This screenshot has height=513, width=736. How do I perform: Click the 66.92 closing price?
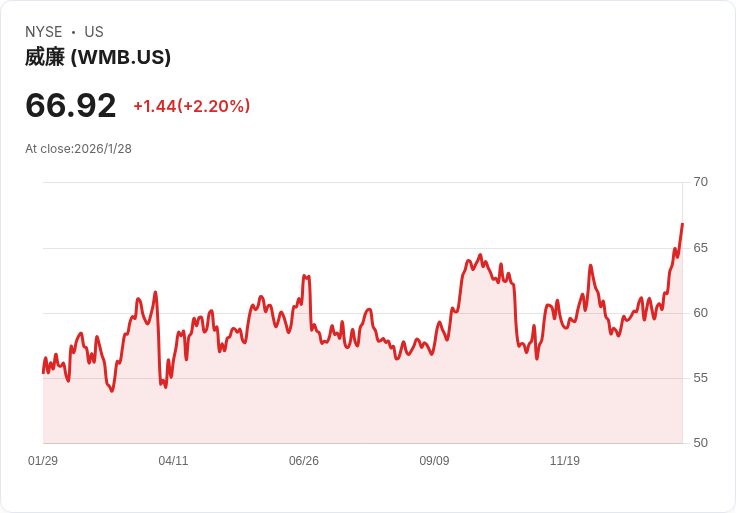click(70, 105)
